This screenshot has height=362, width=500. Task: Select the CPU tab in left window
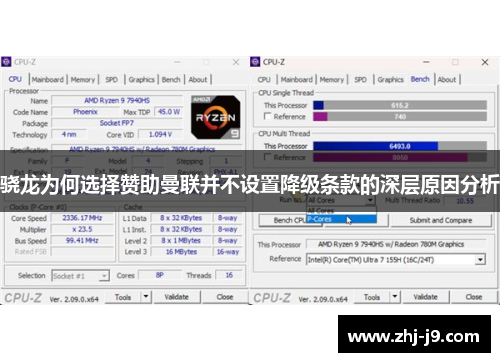tap(15, 79)
